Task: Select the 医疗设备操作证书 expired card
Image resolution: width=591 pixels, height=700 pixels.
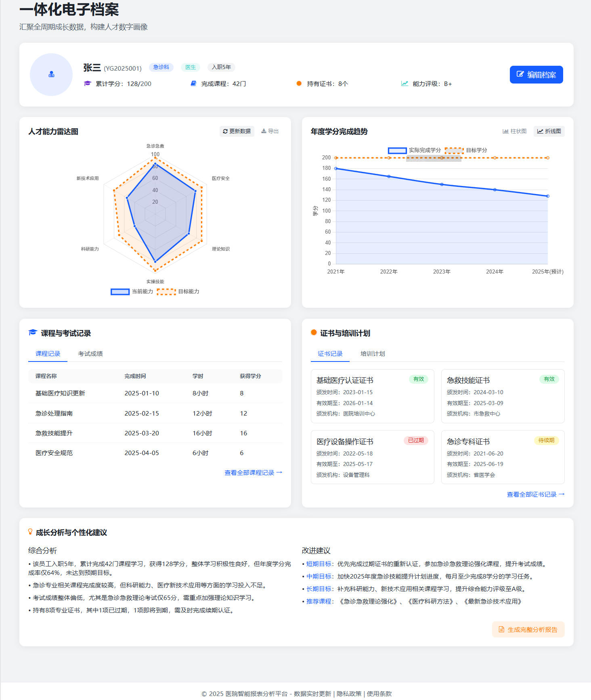Action: point(372,457)
